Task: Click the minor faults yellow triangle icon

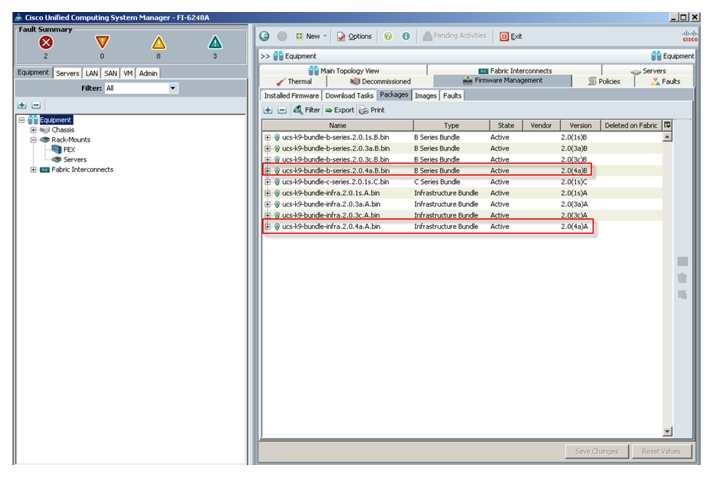Action: (158, 43)
